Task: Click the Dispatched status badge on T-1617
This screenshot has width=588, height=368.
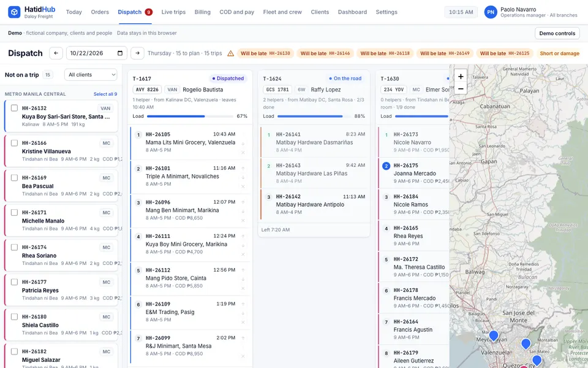Action: 228,79
